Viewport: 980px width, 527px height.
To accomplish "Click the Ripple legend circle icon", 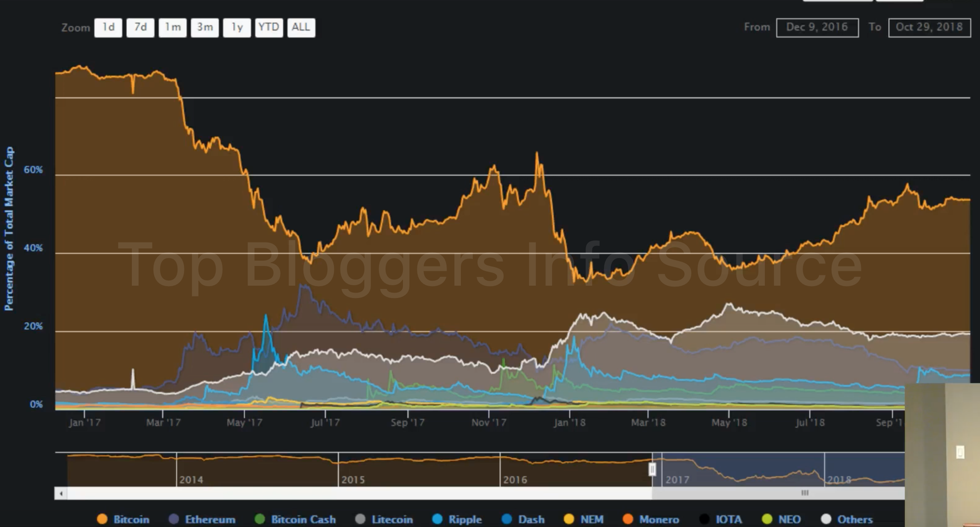I will pos(437,519).
